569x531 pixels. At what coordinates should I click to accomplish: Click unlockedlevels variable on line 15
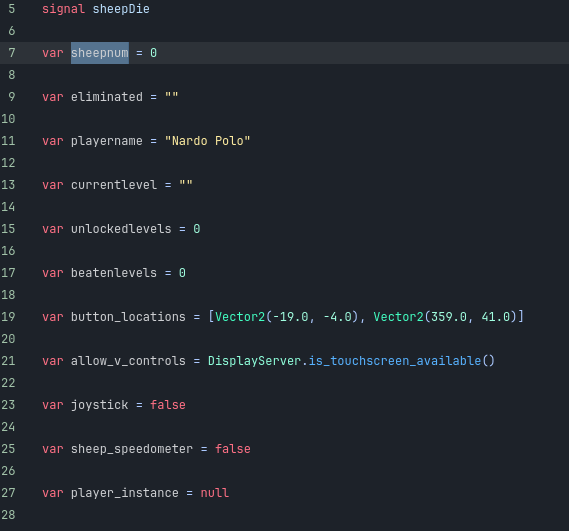121,229
